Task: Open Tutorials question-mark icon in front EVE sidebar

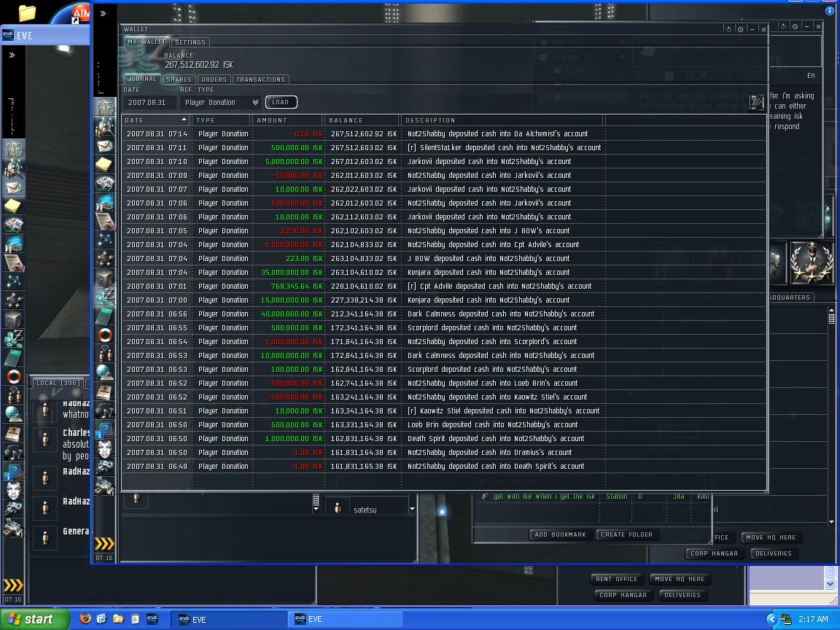Action: pyautogui.click(x=105, y=429)
